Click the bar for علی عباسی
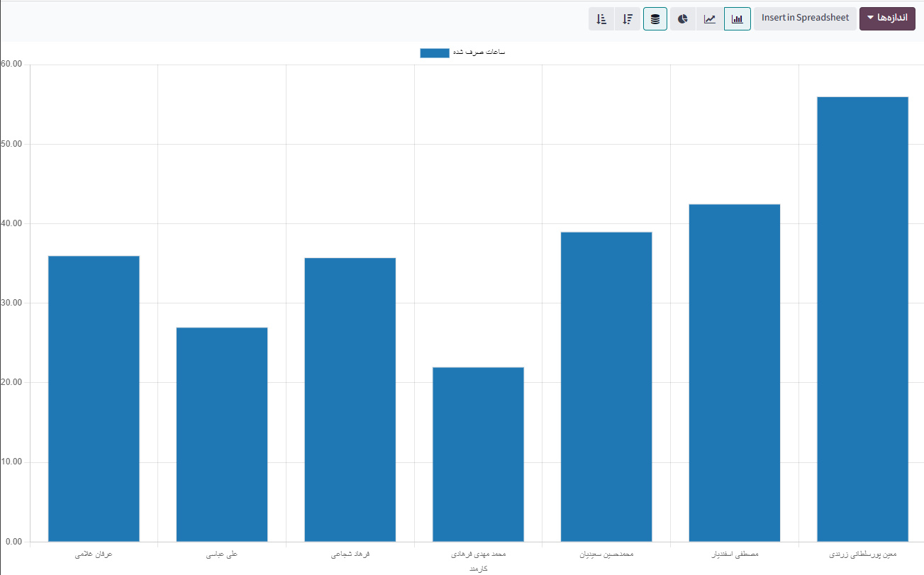Image resolution: width=924 pixels, height=575 pixels. click(222, 434)
